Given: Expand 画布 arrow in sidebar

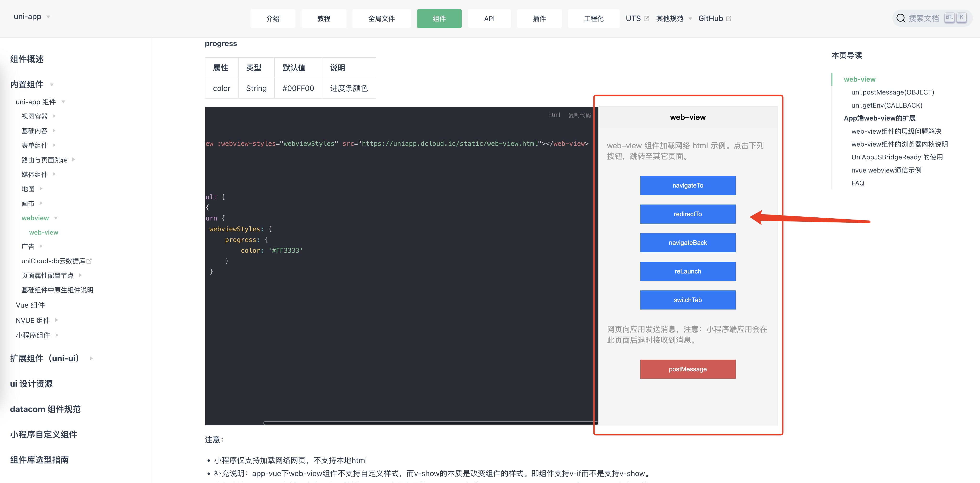Looking at the screenshot, I should pos(41,203).
